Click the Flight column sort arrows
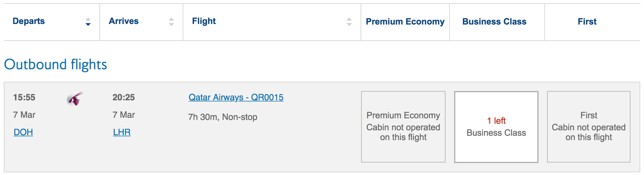 (x=349, y=22)
